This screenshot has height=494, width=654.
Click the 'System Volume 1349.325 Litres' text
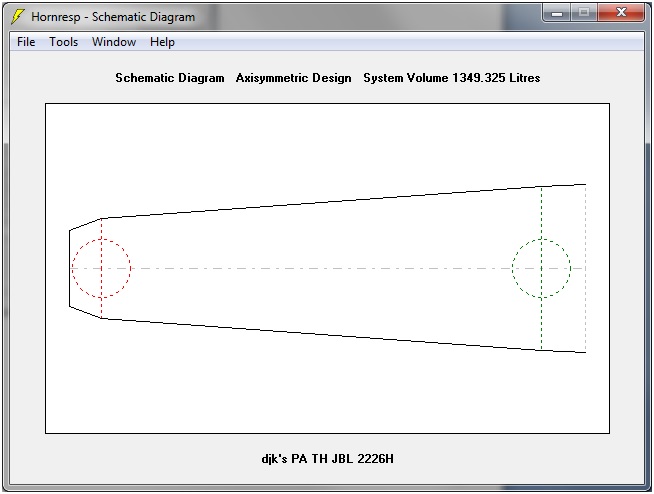[452, 78]
